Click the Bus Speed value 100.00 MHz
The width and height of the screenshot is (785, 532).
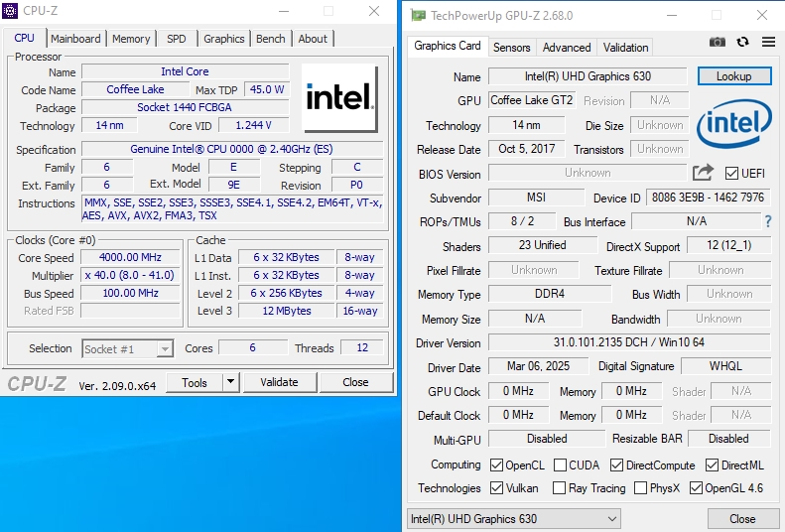[x=130, y=293]
